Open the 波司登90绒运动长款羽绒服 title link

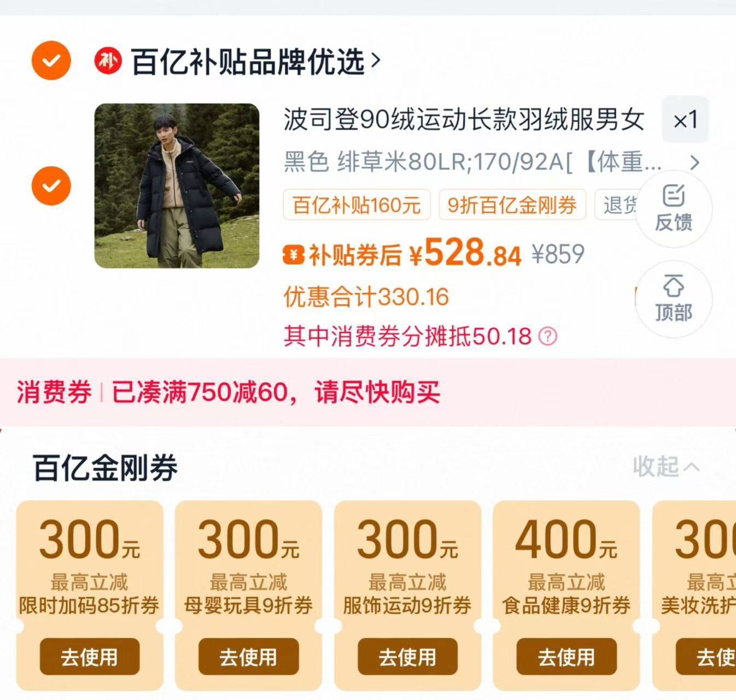click(x=464, y=120)
